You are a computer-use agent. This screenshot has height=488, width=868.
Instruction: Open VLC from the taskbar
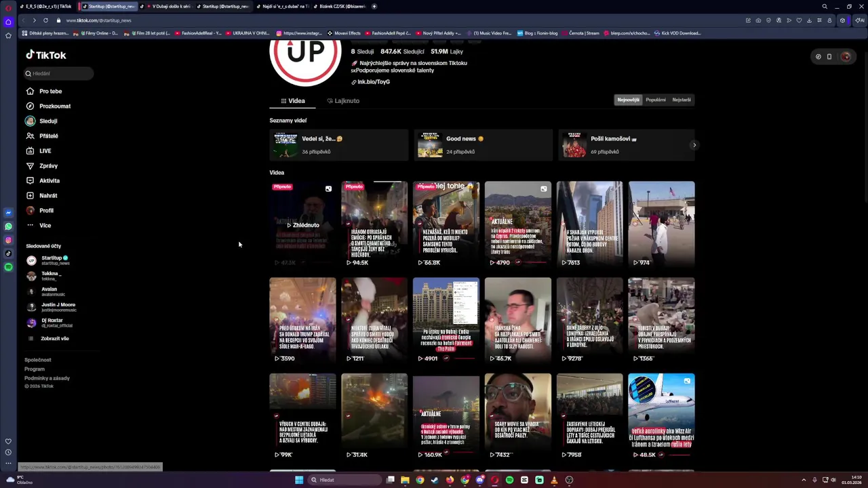554,480
